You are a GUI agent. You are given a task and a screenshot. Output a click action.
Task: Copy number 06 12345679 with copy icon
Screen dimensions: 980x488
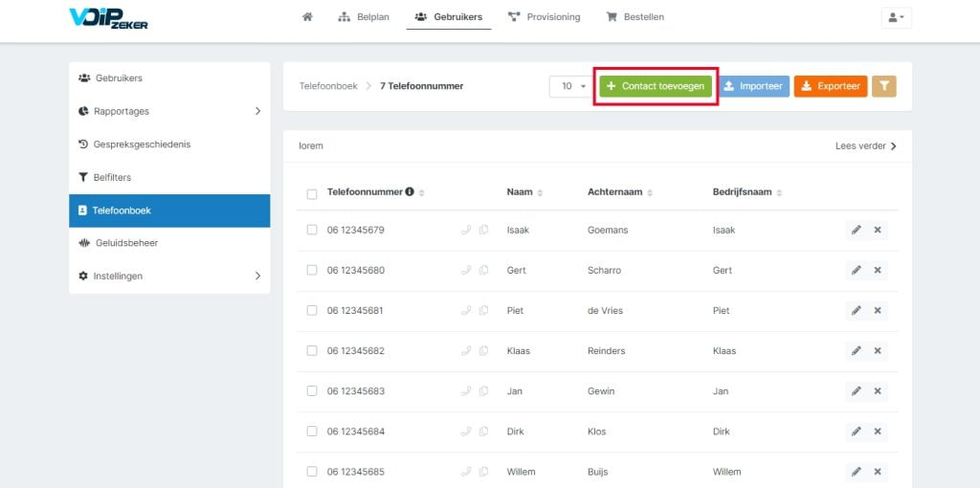pyautogui.click(x=483, y=230)
